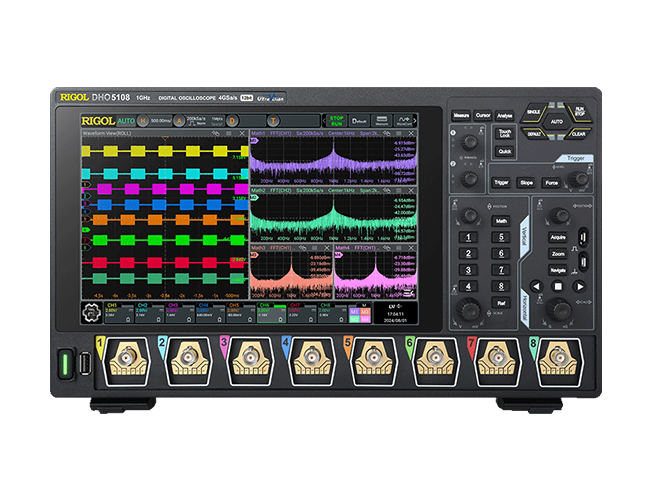Viewport: 652px width, 500px height.
Task: Close the Math2 FFT window
Action: [x=411, y=190]
